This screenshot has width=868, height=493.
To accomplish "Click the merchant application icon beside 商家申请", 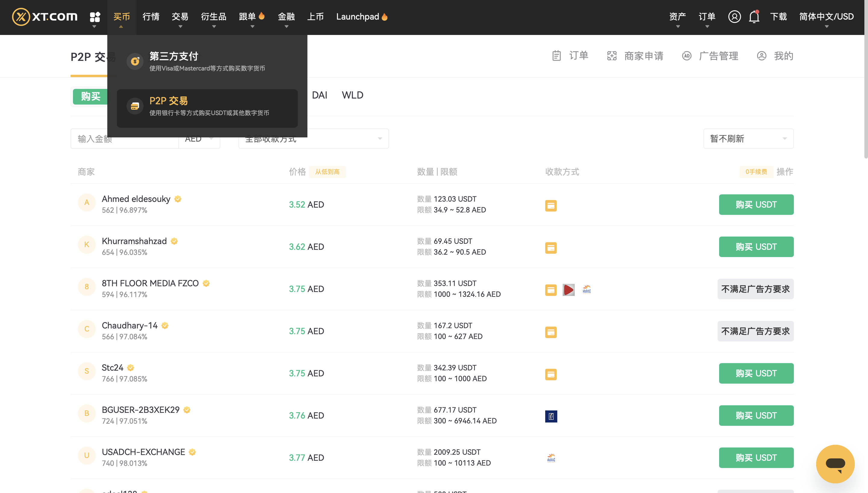I will click(x=612, y=55).
